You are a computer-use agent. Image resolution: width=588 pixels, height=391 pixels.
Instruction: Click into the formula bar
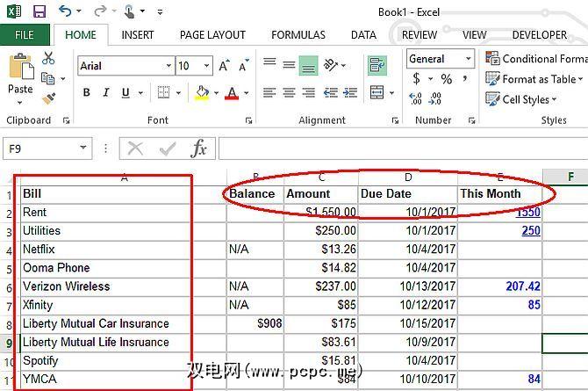[403, 148]
